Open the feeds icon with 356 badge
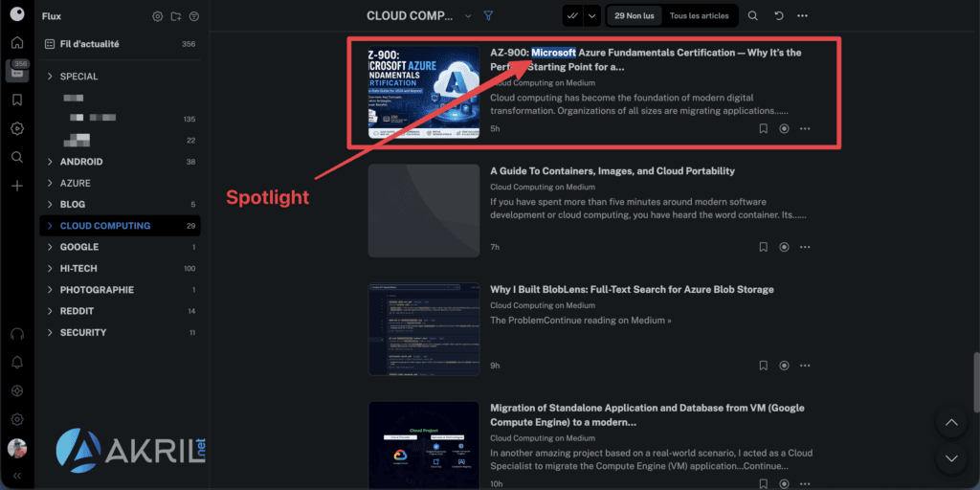980x490 pixels. point(17,70)
